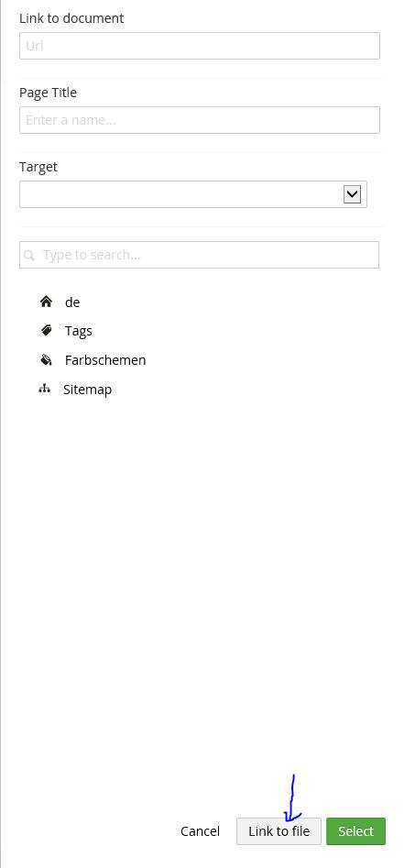Click the Link to file button
The height and width of the screenshot is (868, 404).
tap(278, 831)
